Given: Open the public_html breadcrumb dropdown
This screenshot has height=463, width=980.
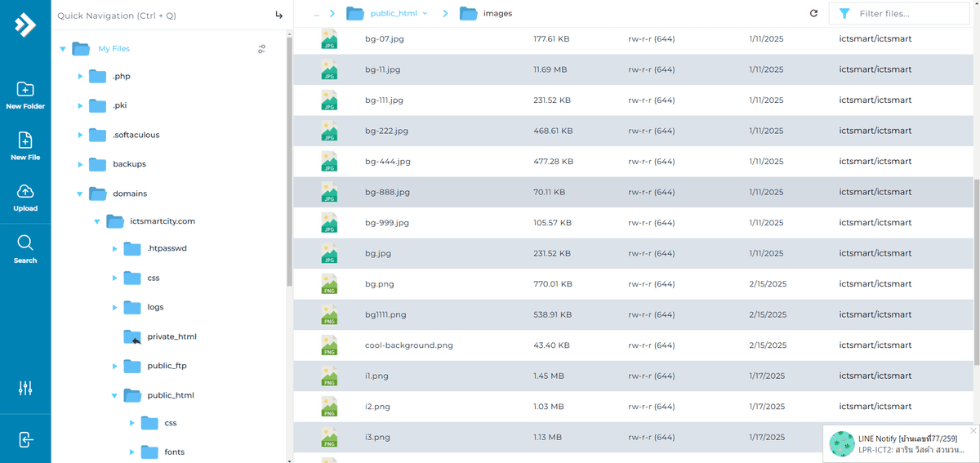Looking at the screenshot, I should 425,14.
